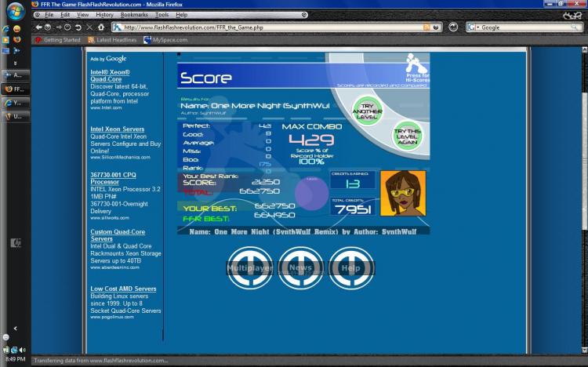Open the Getting Started bookmark
This screenshot has height=367, width=588.
click(x=58, y=40)
